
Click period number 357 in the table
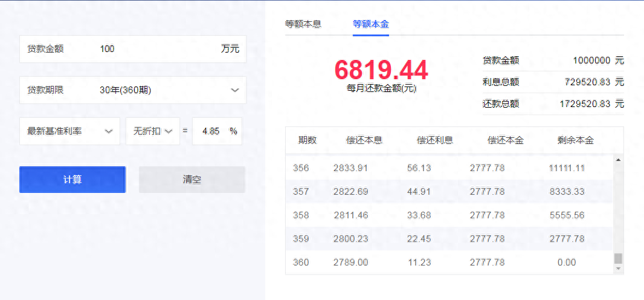pyautogui.click(x=301, y=192)
